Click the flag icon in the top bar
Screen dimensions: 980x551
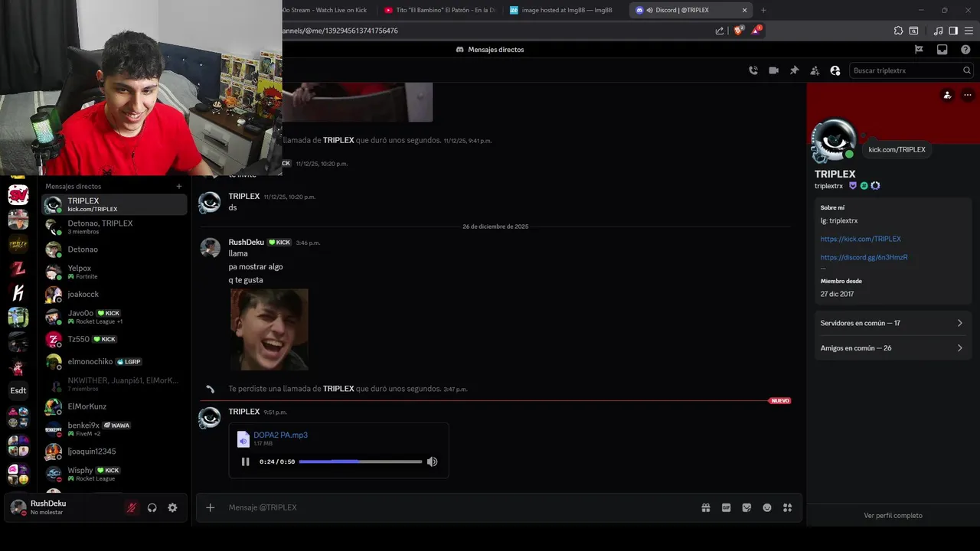tap(920, 49)
